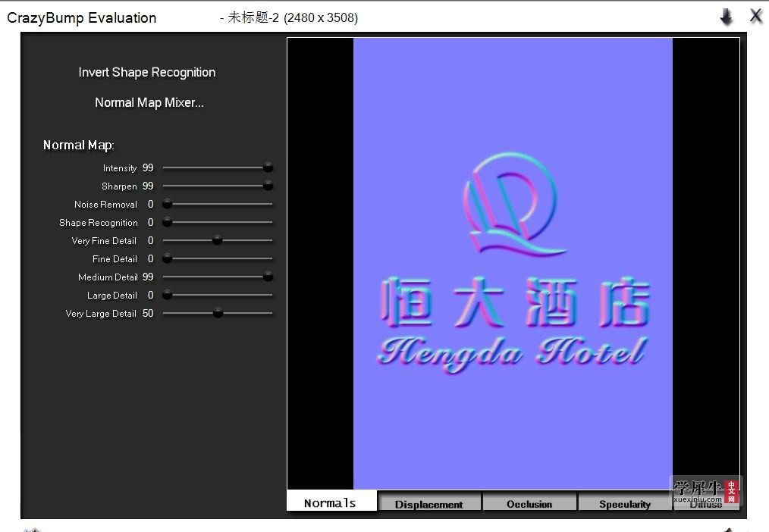Click the Large Detail slider handle
Screen dimensions: 769x532
[168, 295]
